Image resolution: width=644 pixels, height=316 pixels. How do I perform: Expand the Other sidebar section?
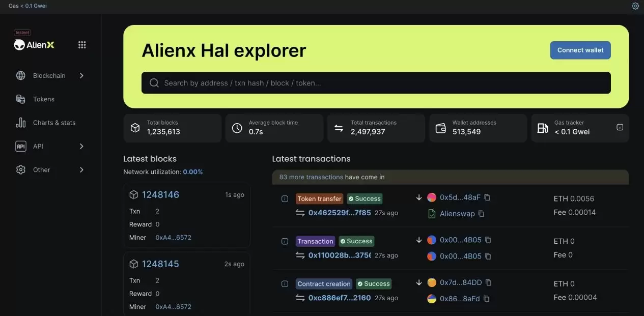41,169
